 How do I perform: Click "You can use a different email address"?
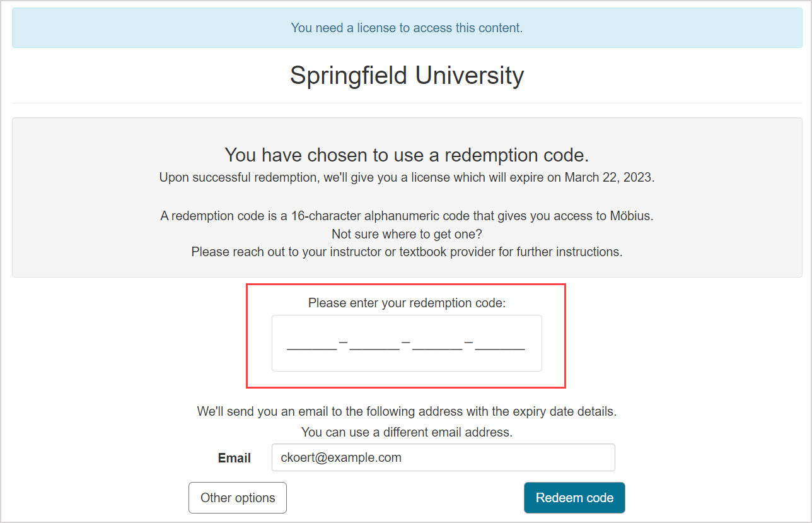(x=407, y=432)
